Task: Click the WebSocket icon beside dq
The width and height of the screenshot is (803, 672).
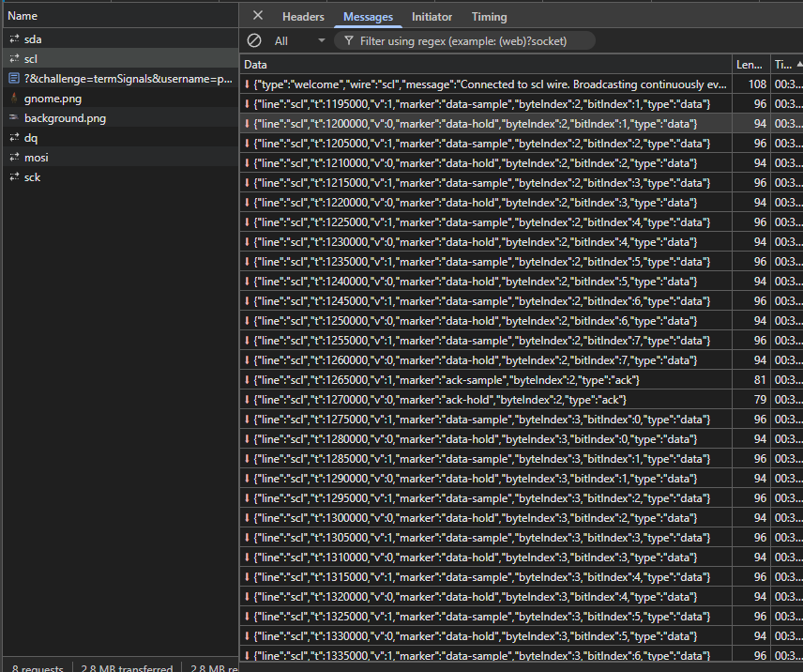Action: (x=14, y=137)
